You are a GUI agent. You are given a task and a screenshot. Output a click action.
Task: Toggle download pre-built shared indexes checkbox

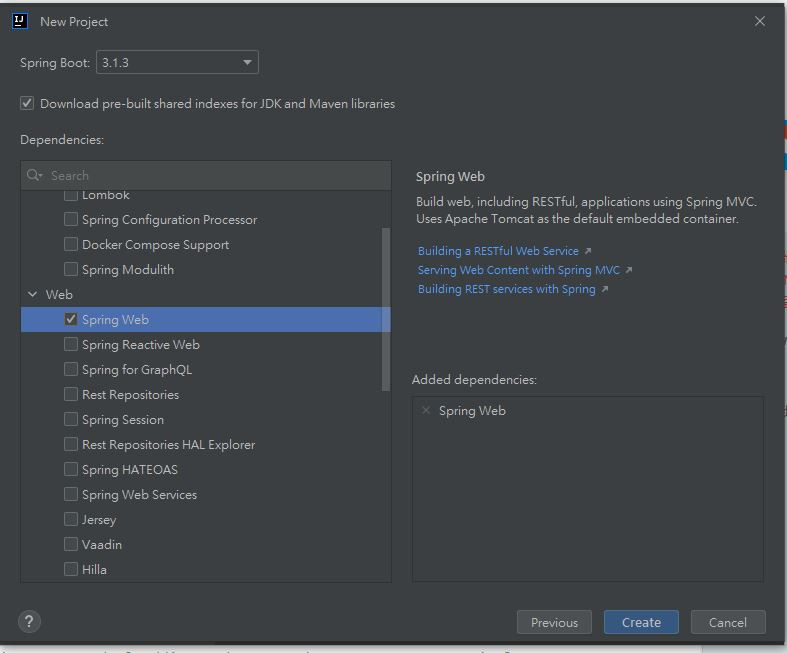coord(27,103)
